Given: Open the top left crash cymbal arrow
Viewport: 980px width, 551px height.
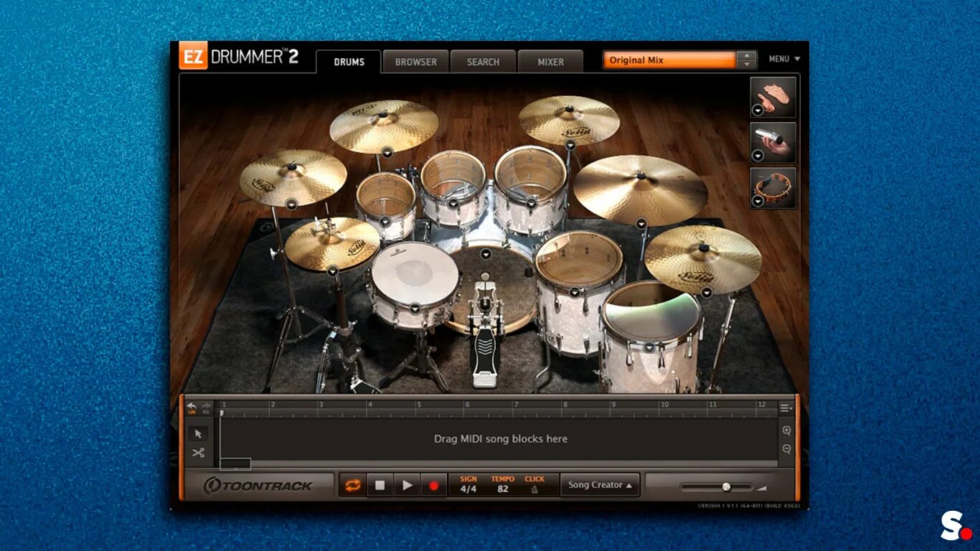Looking at the screenshot, I should pos(387,152).
